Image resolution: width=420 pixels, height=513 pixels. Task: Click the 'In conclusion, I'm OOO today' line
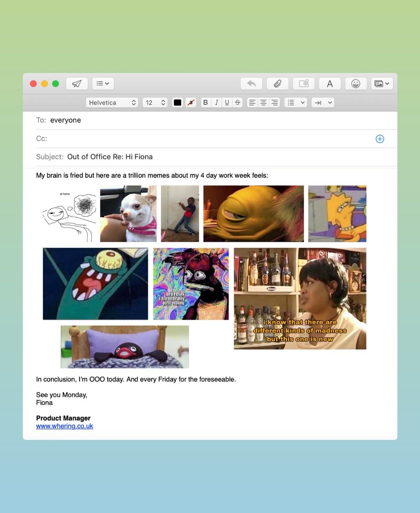click(136, 379)
